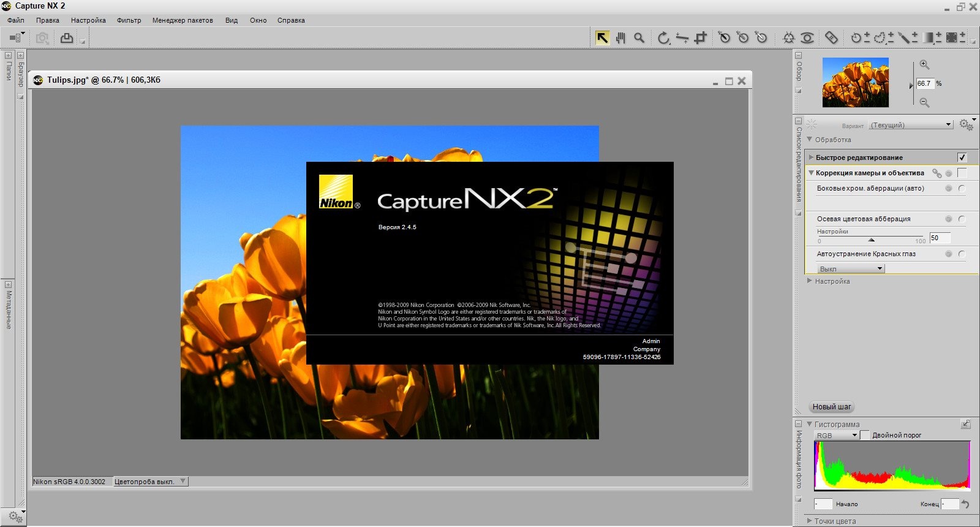Click the overview zoom slider marker
The width and height of the screenshot is (980, 527).
click(x=911, y=86)
